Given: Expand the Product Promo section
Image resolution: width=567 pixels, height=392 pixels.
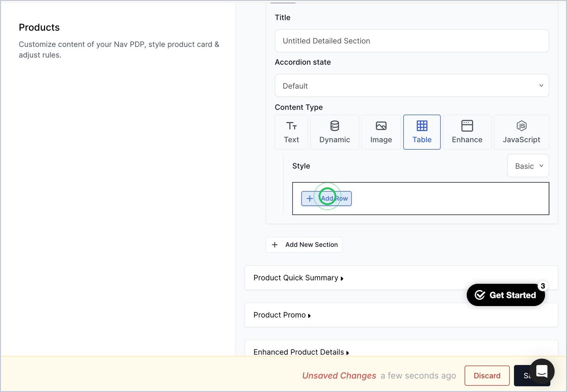Looking at the screenshot, I should tap(401, 315).
